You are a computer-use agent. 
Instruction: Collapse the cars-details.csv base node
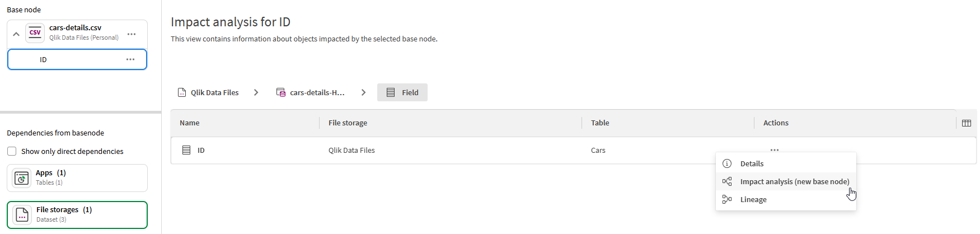click(x=16, y=34)
